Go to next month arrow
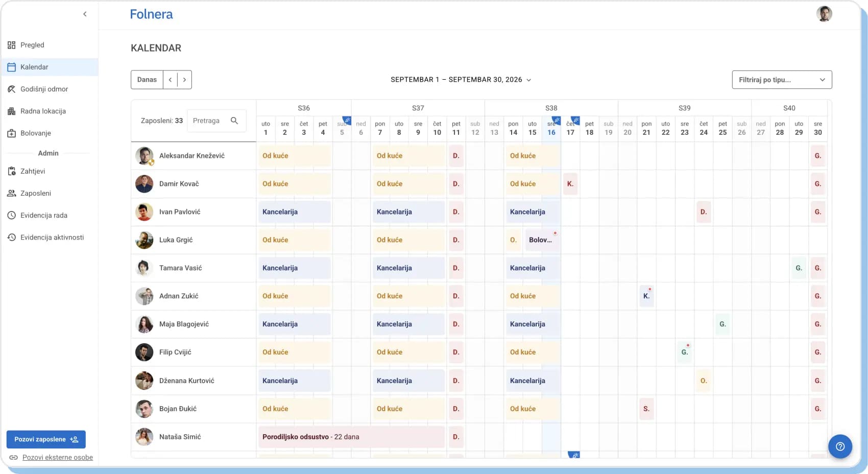868x474 pixels. [184, 80]
